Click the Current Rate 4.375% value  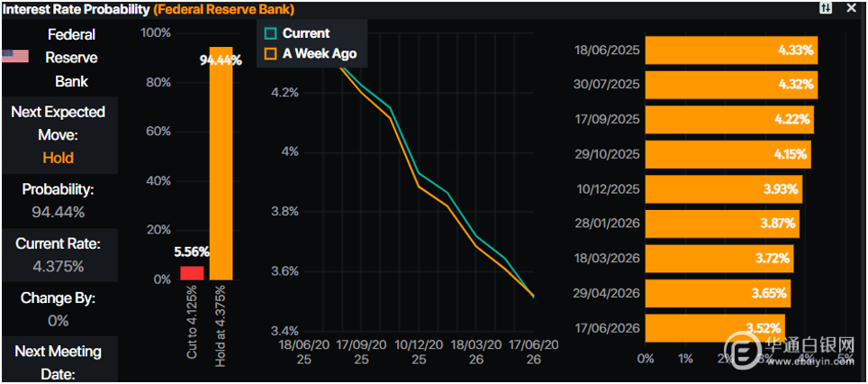59,266
